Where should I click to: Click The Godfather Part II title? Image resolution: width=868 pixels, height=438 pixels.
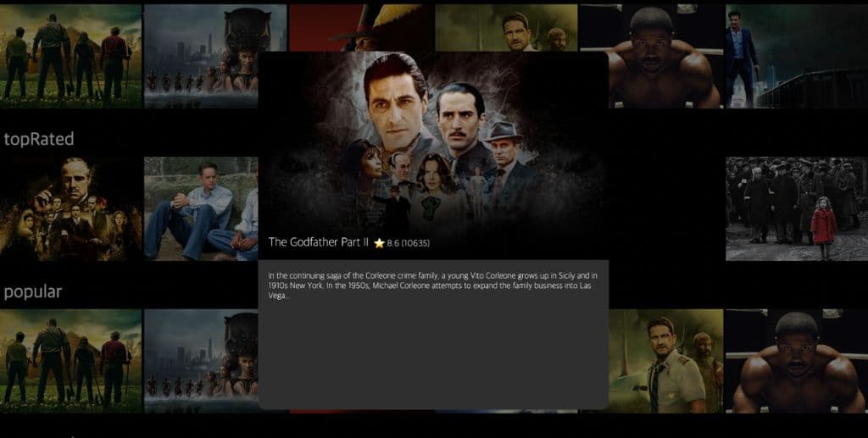[x=319, y=242]
